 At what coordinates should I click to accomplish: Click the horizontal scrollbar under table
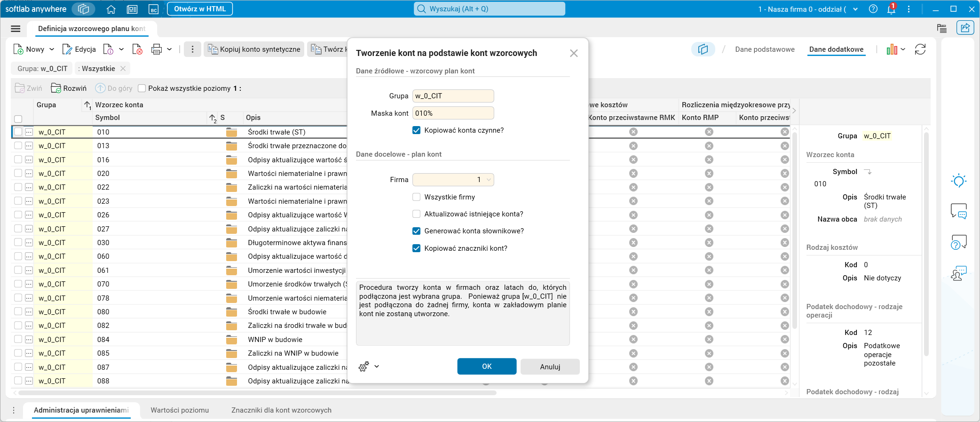[x=257, y=392]
